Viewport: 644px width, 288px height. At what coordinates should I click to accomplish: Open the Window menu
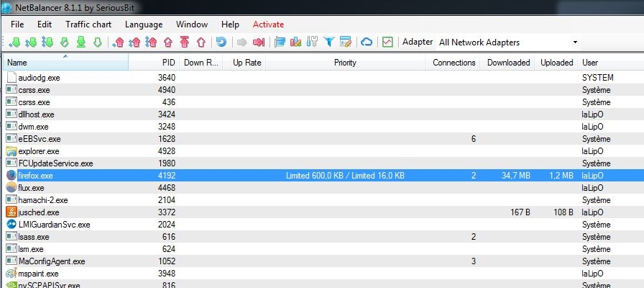coord(192,24)
